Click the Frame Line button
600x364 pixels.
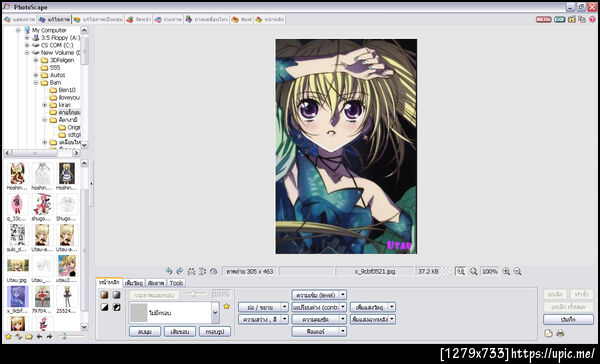(x=215, y=331)
